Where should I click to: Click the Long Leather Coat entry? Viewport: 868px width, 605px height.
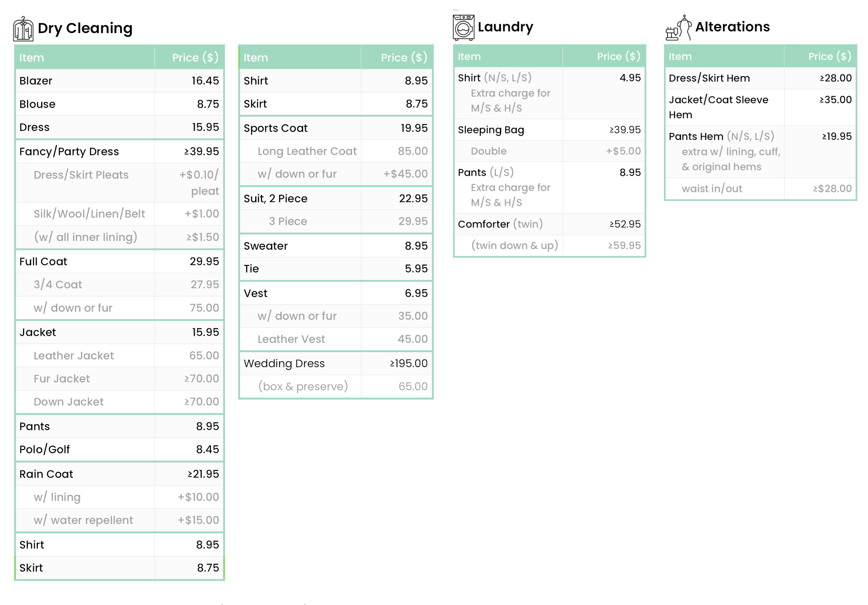[307, 151]
